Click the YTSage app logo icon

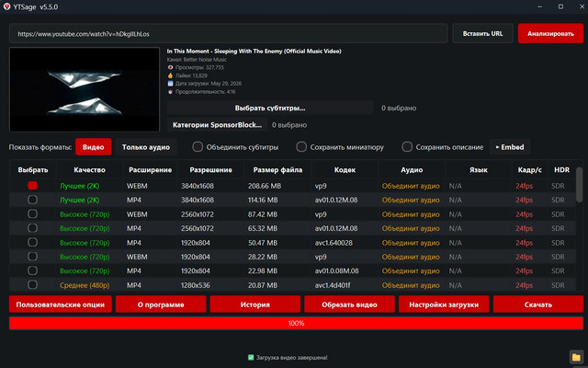(6, 6)
